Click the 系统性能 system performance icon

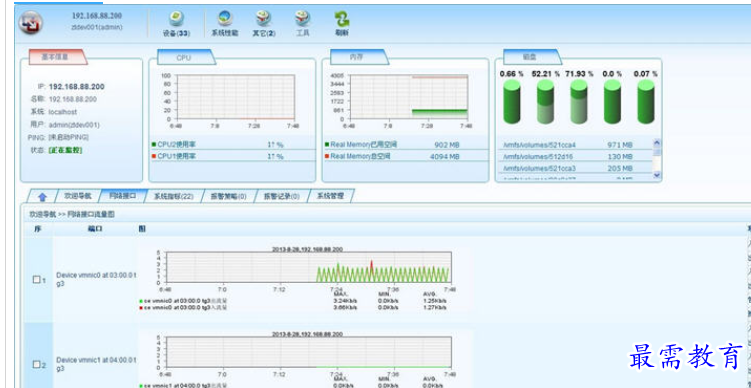[x=225, y=19]
